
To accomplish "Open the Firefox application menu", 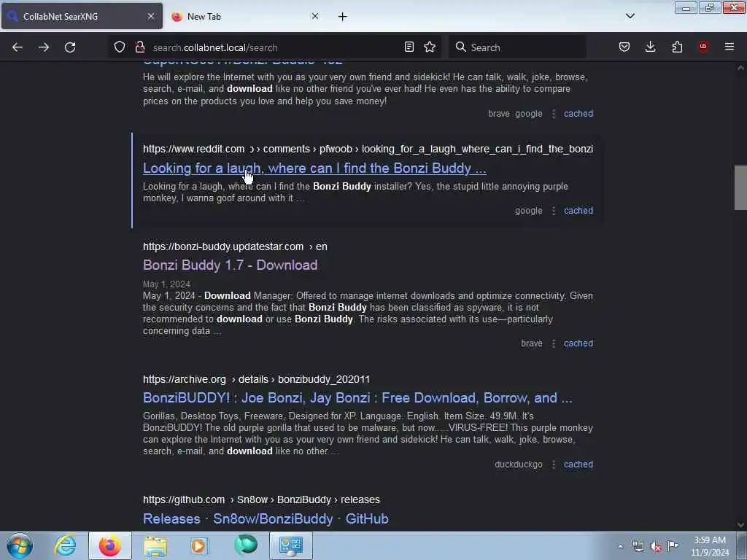I will [x=729, y=47].
